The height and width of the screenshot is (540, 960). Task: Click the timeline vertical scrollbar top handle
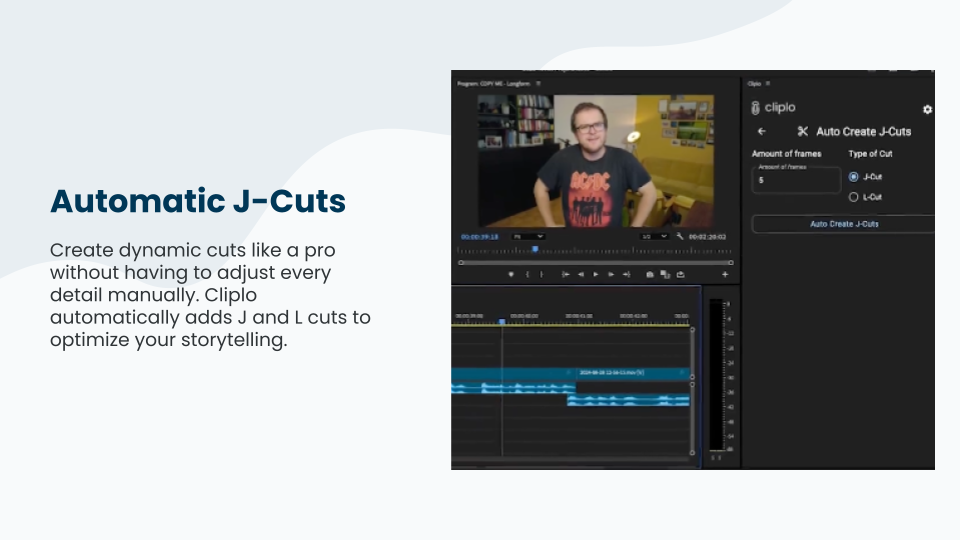click(692, 330)
